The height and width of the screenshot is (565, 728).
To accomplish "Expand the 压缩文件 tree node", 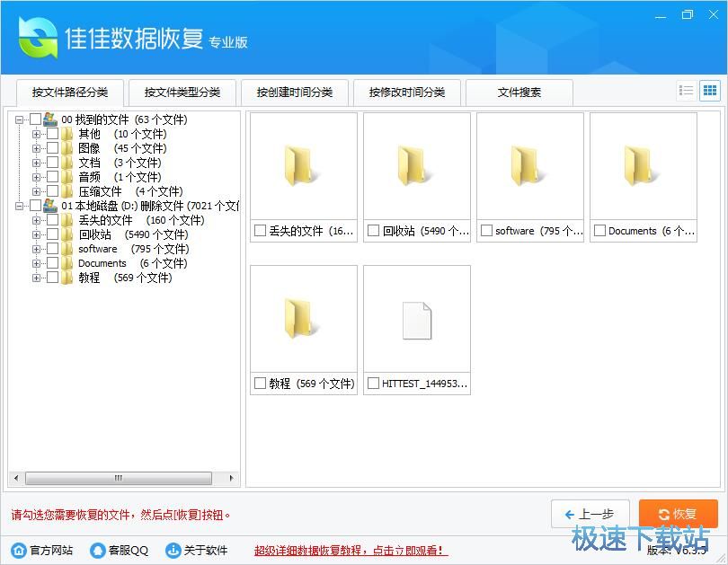I will pyautogui.click(x=37, y=191).
